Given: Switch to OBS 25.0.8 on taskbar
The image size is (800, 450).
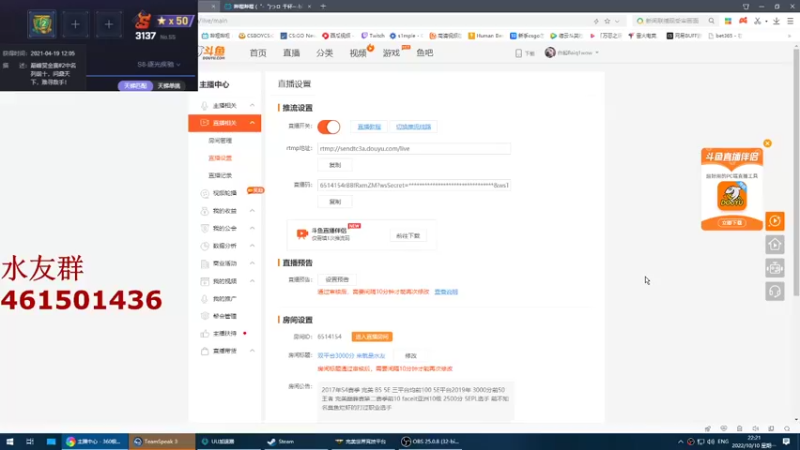Looking at the screenshot, I should point(430,441).
